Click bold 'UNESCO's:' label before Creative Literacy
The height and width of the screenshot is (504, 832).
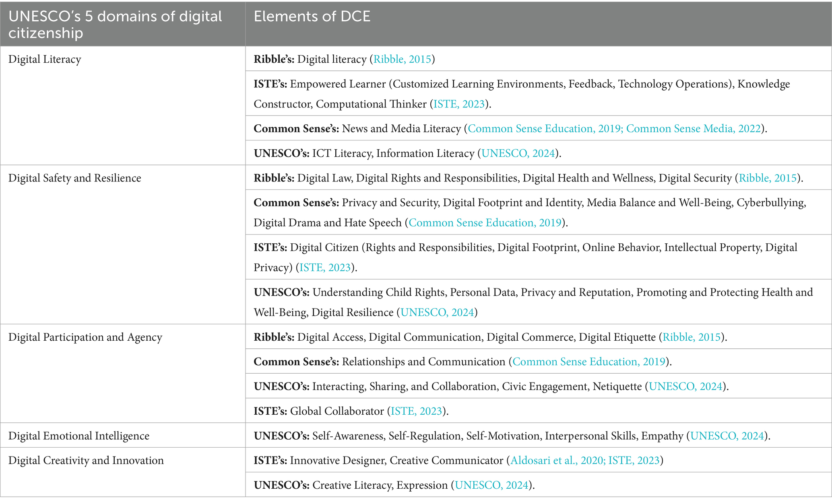(x=282, y=485)
